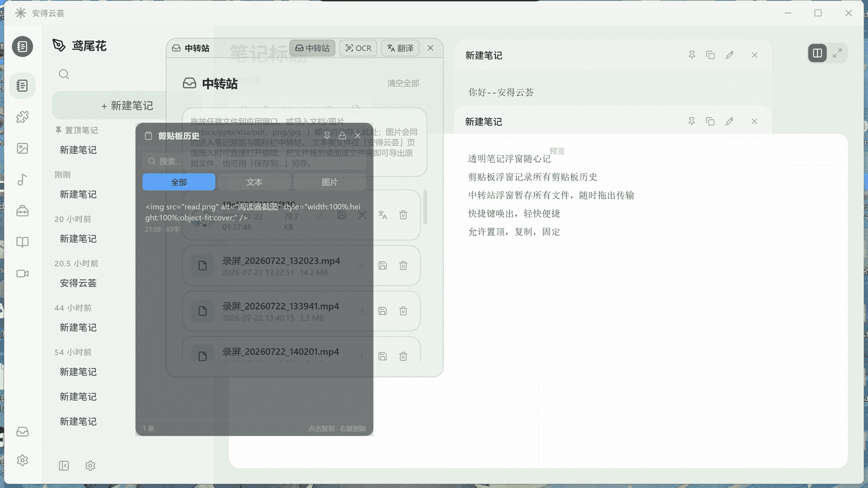Select the 全部 clipboard filter tab
Viewport: 868px width, 488px height.
pyautogui.click(x=179, y=182)
